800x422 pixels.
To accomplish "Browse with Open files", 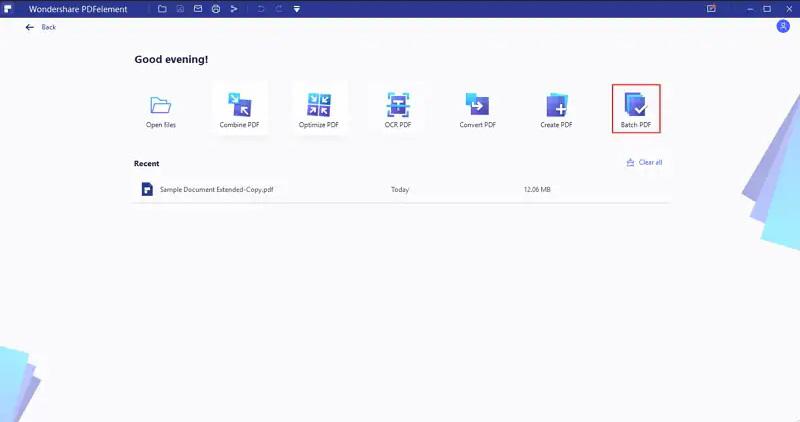I will click(x=161, y=111).
